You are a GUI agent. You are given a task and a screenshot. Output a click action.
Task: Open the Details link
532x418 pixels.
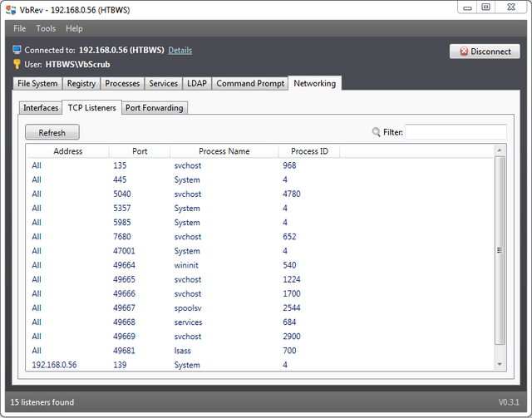(180, 51)
